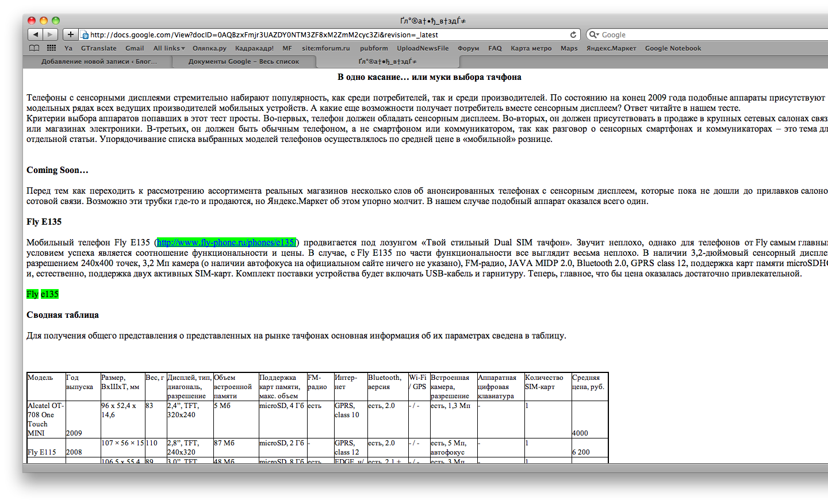The image size is (828, 504).
Task: Go back with the Safari back arrow
Action: [x=36, y=34]
